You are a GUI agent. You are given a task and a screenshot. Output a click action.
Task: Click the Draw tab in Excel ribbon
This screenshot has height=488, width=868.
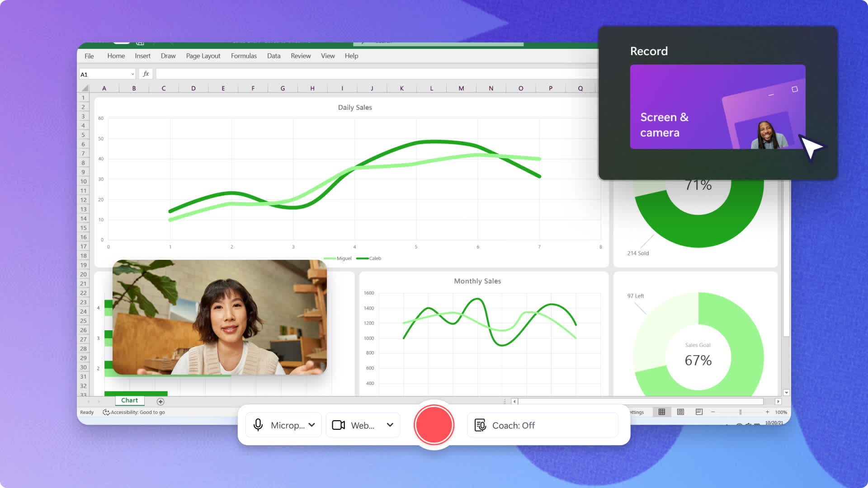point(168,56)
